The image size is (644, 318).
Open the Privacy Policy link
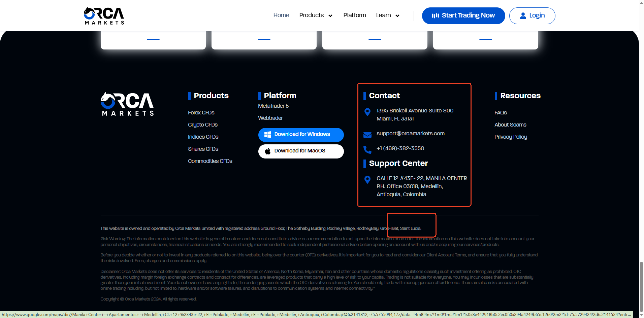tap(511, 137)
